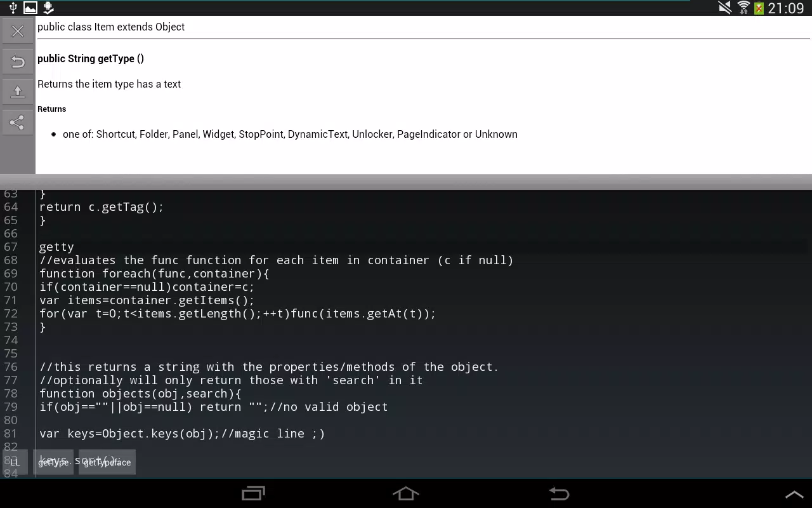This screenshot has height=508, width=812.
Task: Tap the Android home icon
Action: [406, 493]
